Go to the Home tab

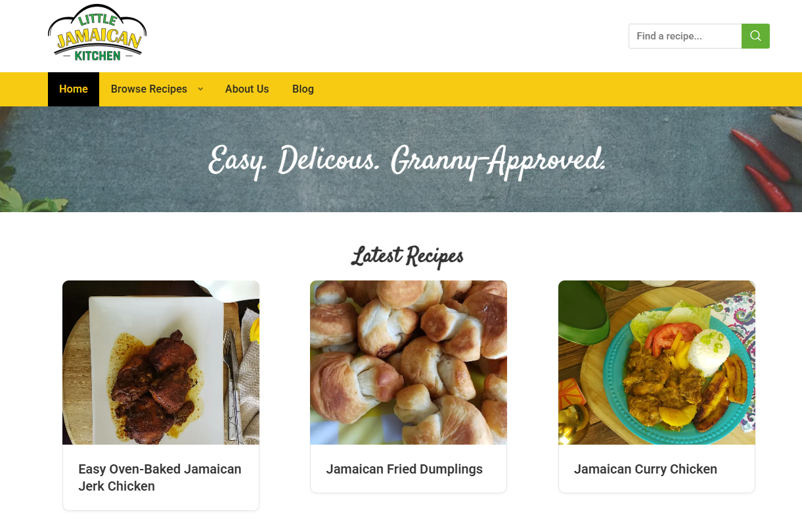[x=74, y=89]
